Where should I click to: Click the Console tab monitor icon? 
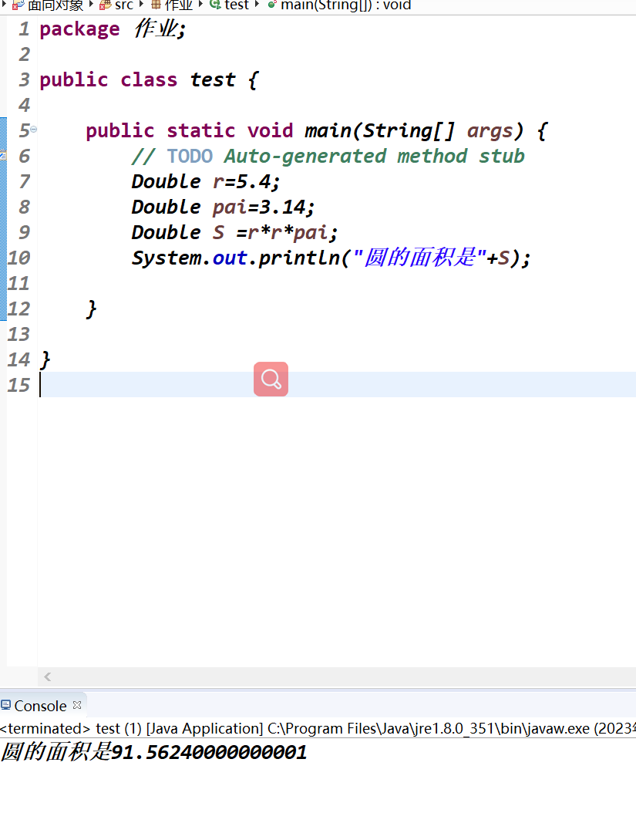[x=6, y=705]
